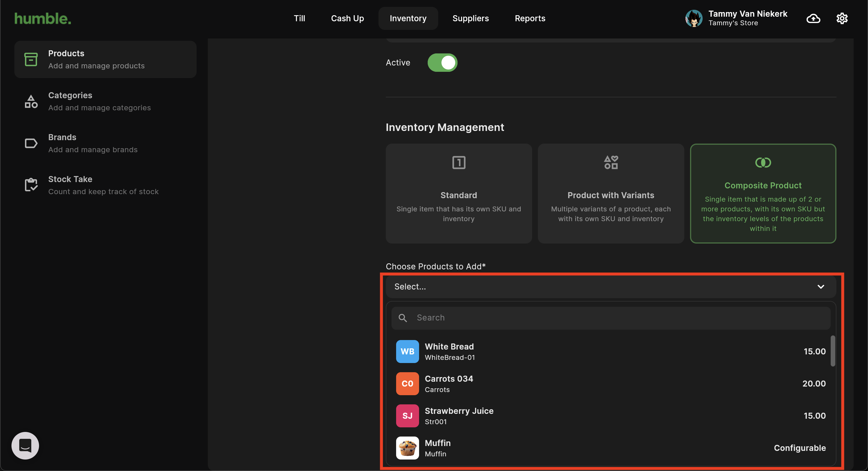Select Carrots 034 from list
868x471 pixels.
point(611,384)
